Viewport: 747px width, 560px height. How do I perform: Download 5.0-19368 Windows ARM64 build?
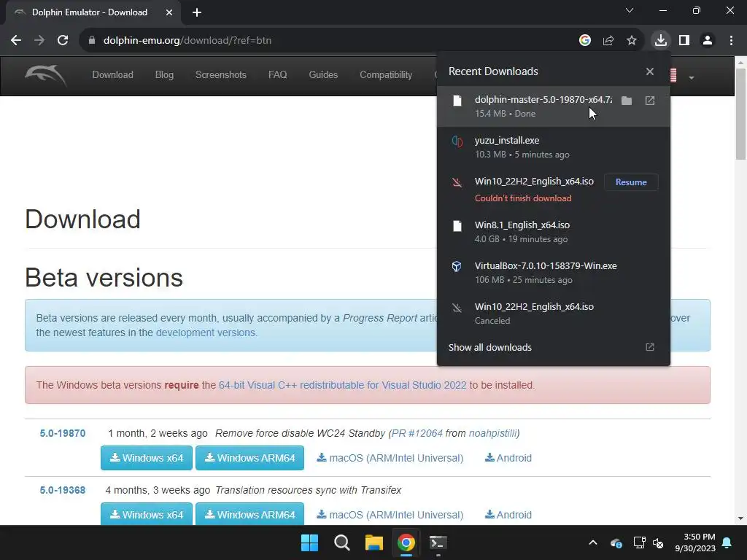tap(249, 514)
